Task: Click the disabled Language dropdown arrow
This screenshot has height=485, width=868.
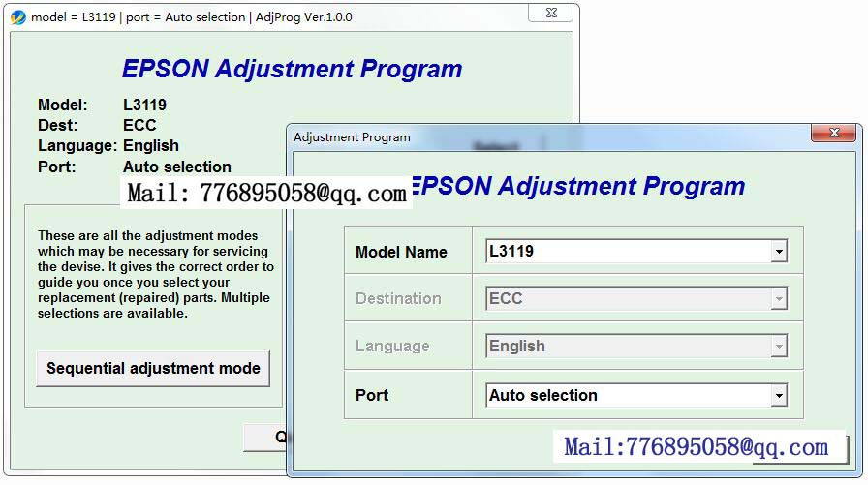Action: click(778, 347)
